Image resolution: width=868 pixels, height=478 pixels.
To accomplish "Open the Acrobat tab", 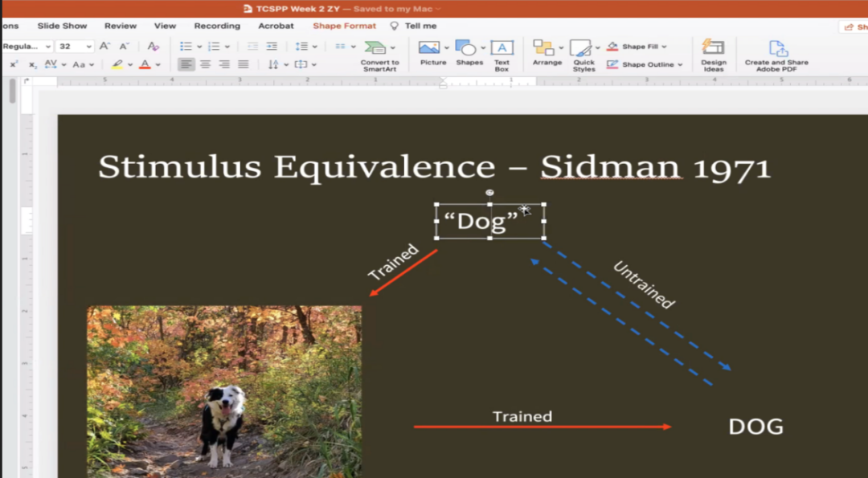I will click(276, 26).
